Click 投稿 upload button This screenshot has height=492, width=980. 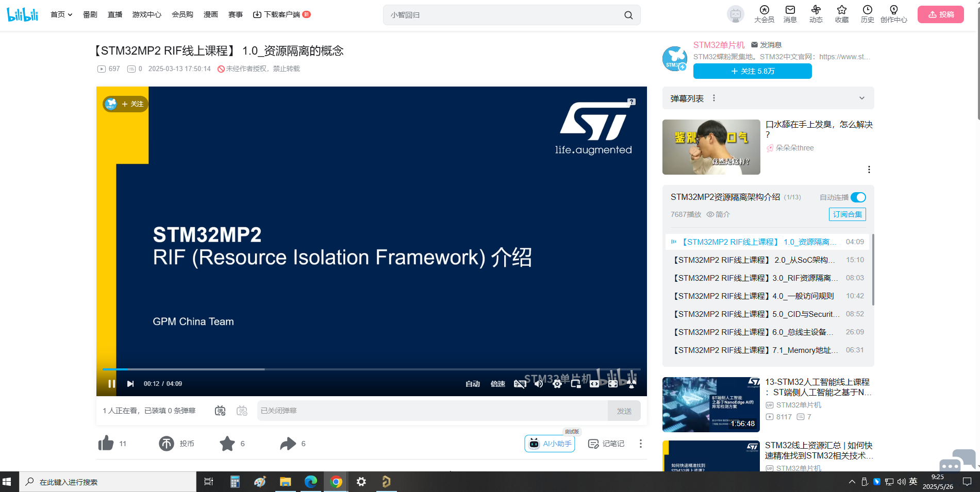(x=941, y=14)
